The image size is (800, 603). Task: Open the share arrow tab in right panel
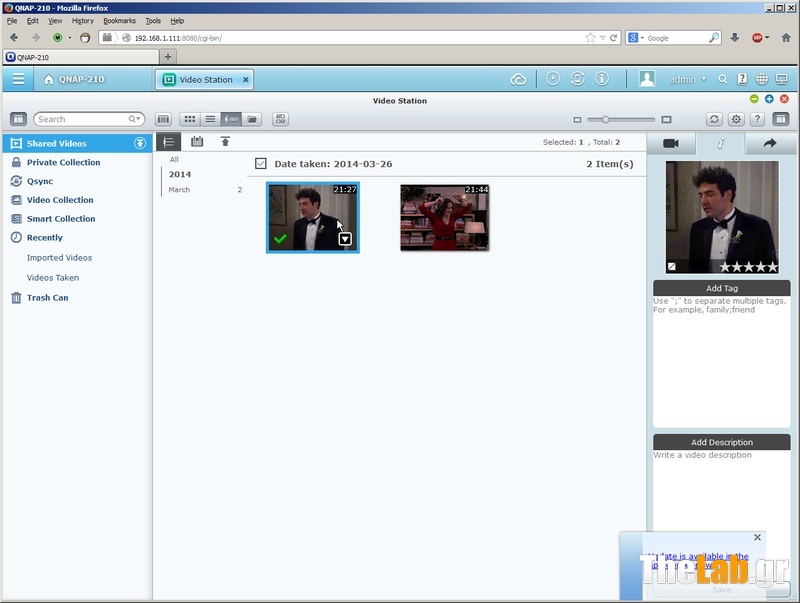coord(770,143)
